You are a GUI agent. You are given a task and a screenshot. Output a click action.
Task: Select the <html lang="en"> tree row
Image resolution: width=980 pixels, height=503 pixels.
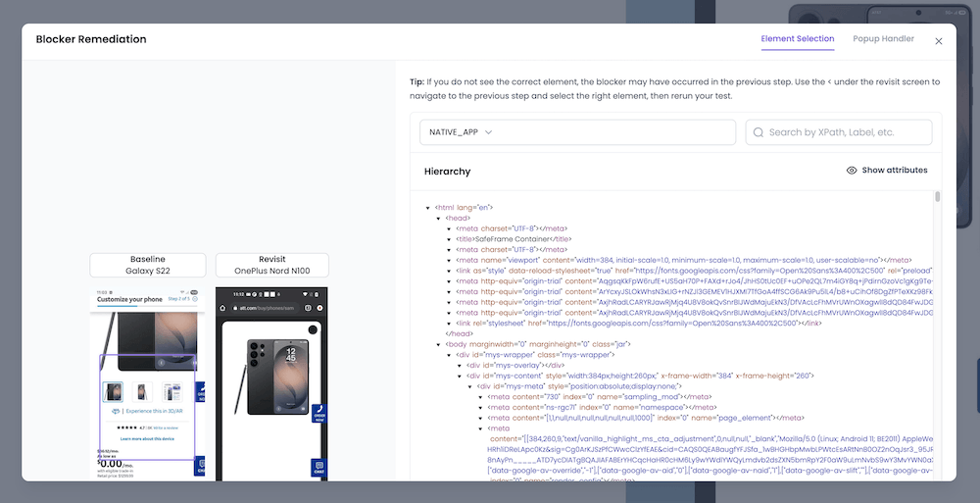coord(465,208)
